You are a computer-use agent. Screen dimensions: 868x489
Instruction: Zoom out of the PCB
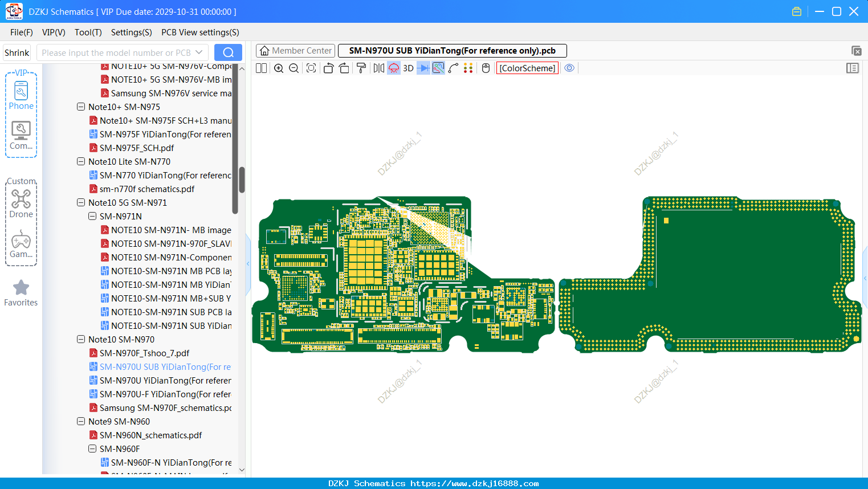click(x=294, y=68)
